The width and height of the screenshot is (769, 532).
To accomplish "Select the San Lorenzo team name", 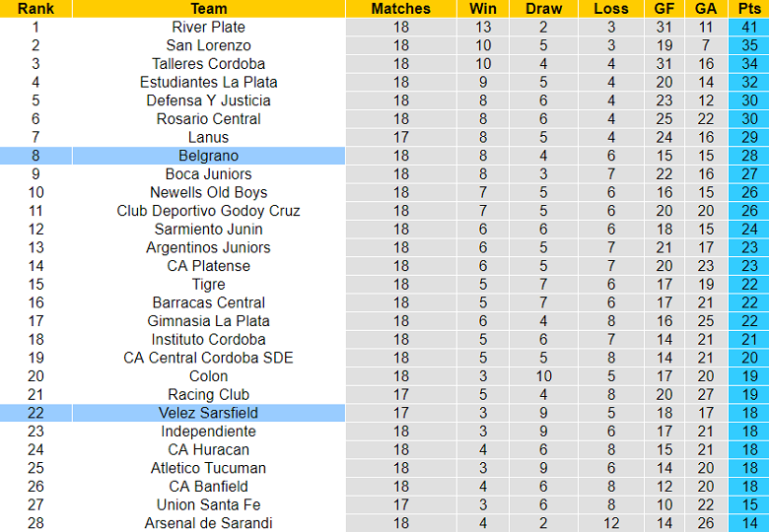I will click(208, 45).
